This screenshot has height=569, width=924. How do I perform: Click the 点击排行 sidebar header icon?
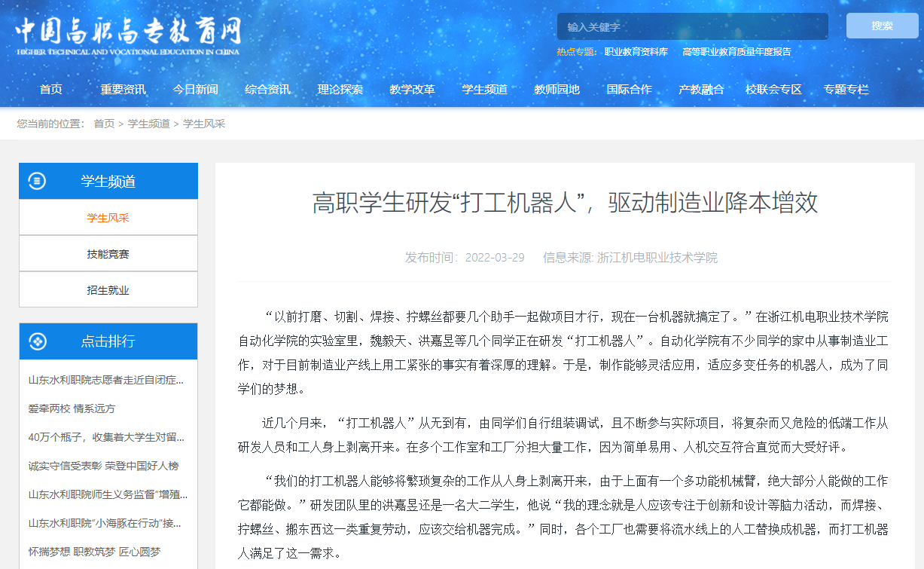pyautogui.click(x=37, y=341)
